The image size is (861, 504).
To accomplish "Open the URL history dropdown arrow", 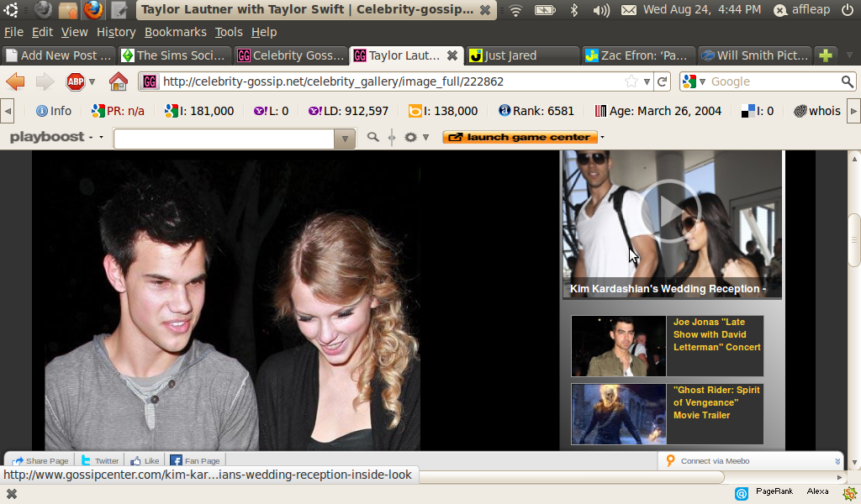I will [647, 81].
